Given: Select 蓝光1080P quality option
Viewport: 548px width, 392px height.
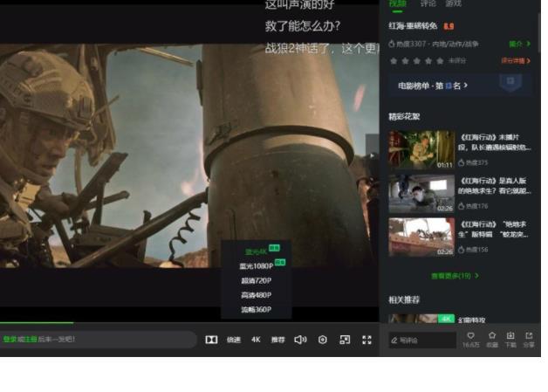Looking at the screenshot, I should (257, 266).
